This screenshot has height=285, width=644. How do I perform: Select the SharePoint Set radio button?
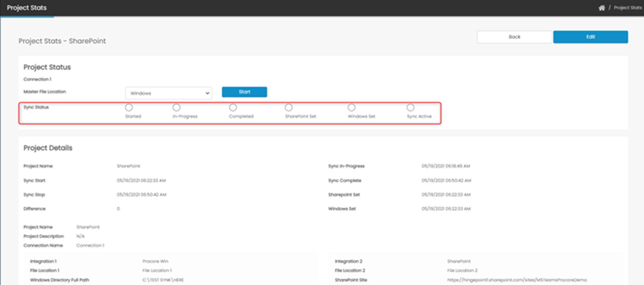tap(289, 108)
